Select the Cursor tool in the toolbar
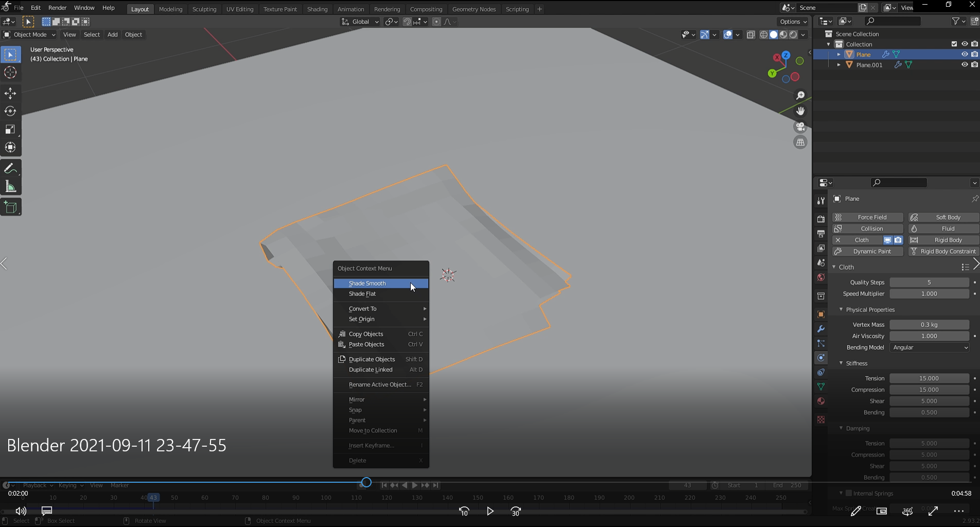This screenshot has height=527, width=980. coord(10,73)
